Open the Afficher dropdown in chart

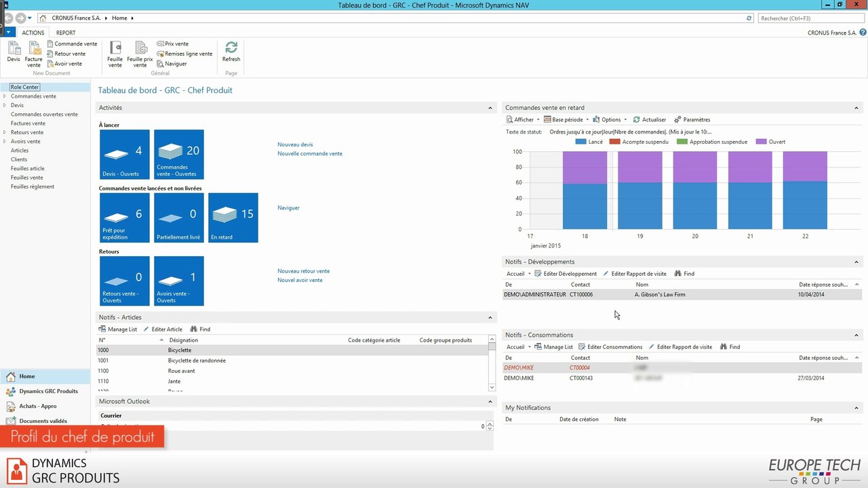523,119
